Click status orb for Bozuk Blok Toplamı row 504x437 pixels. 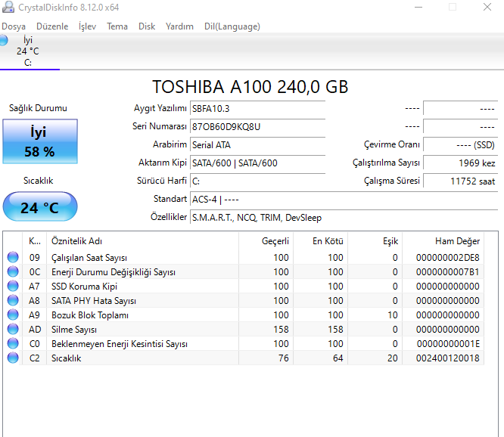tap(13, 315)
